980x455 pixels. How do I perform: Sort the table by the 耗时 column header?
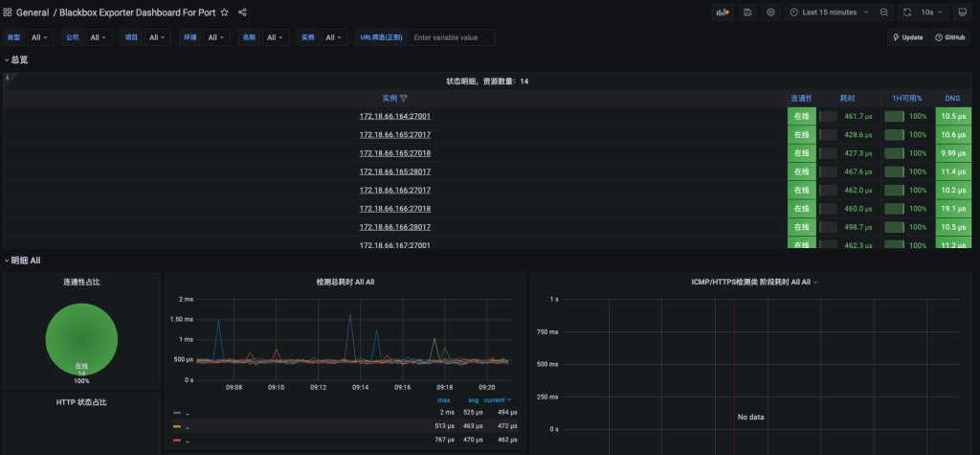point(848,99)
